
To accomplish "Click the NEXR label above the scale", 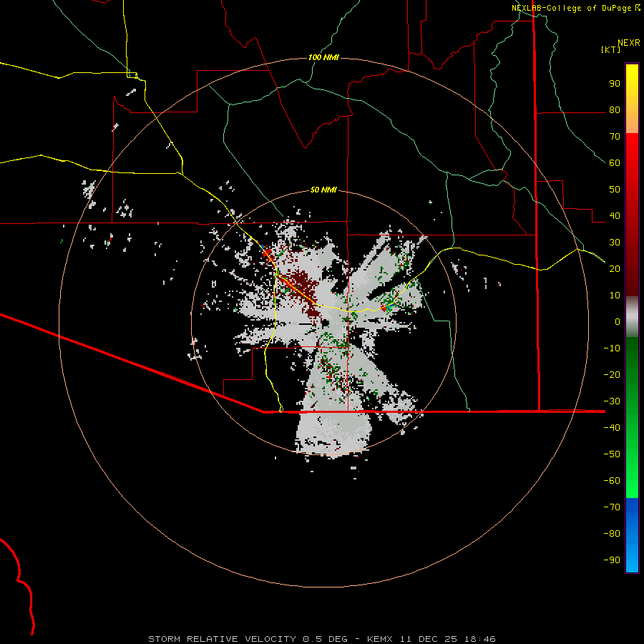I will (629, 43).
